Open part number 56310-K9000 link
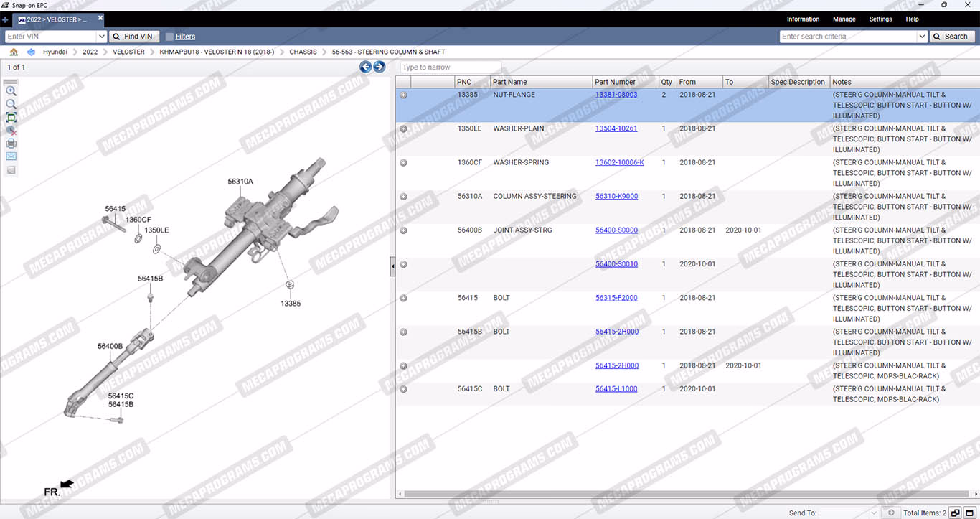 point(616,196)
